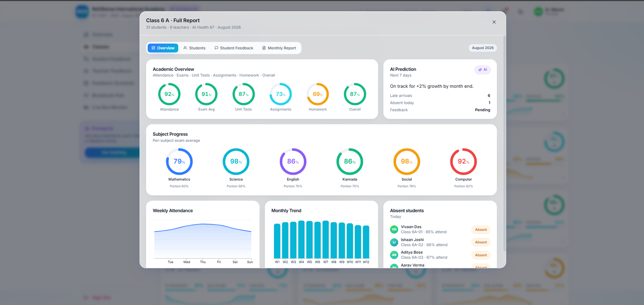Click "Portion 78%" under Social

(x=407, y=186)
